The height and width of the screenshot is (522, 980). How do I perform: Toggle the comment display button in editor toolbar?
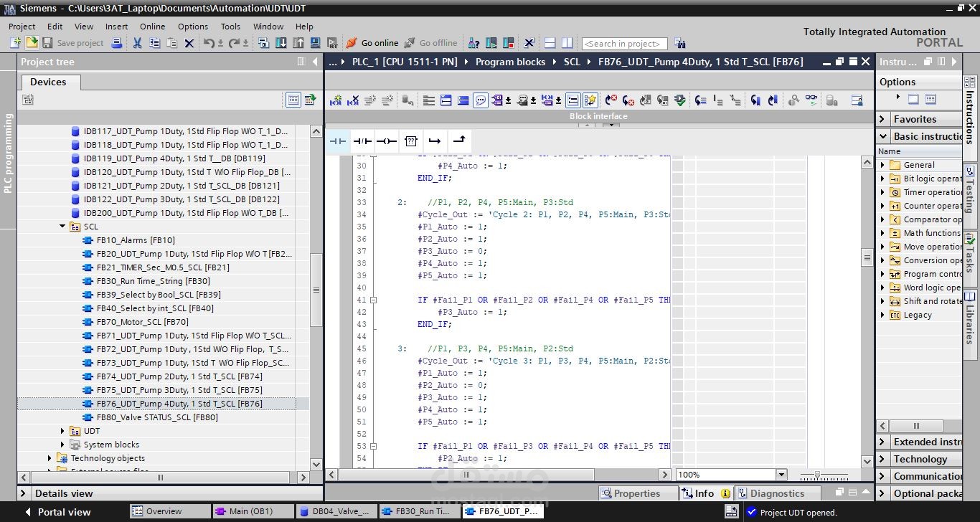(x=481, y=100)
